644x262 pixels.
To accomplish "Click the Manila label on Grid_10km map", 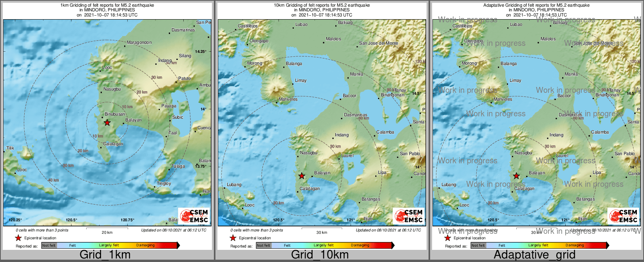I will 356,74.
